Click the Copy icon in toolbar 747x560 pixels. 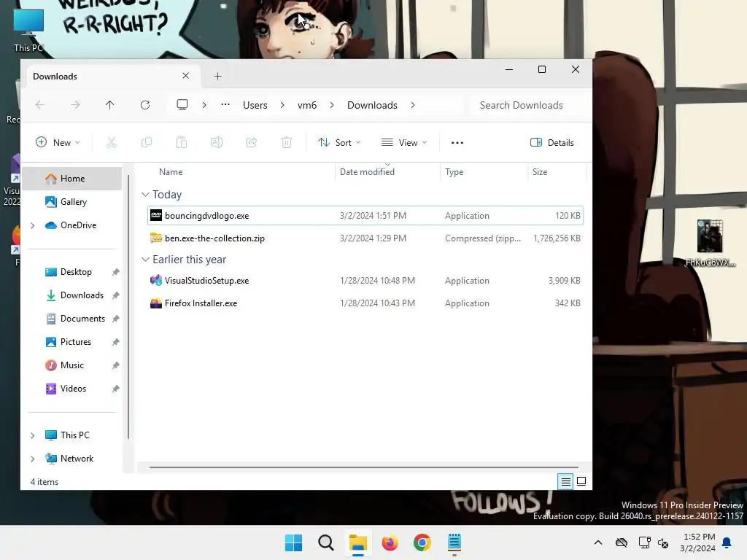click(147, 142)
